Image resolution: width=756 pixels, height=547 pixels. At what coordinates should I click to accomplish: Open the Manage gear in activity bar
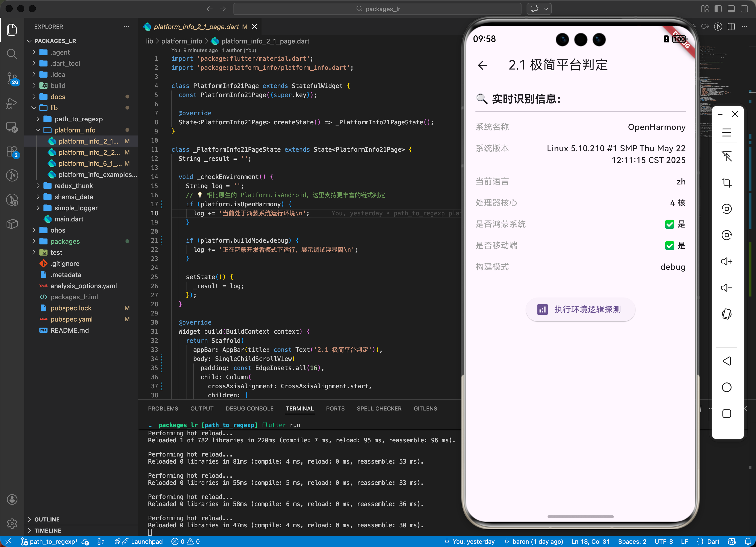click(x=12, y=523)
